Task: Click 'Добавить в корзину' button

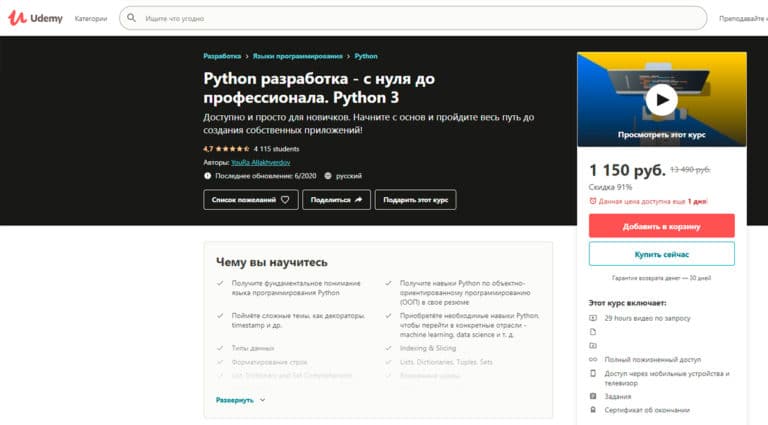Action: [x=661, y=225]
